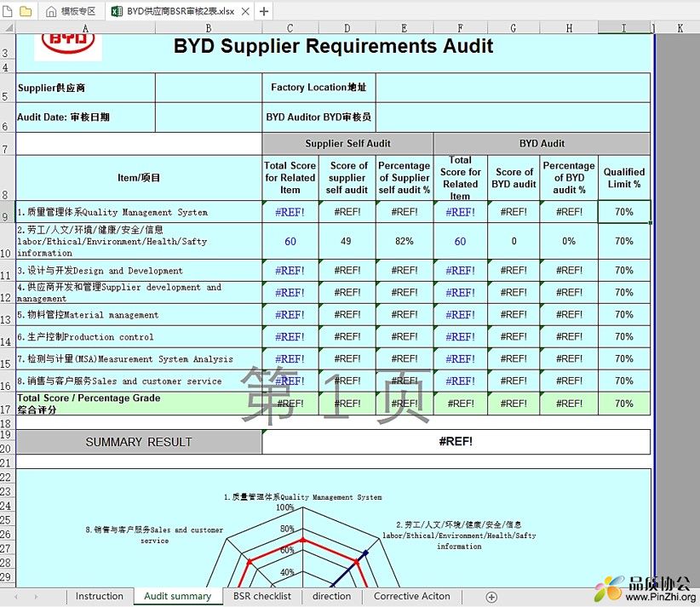
Task: Click the Supplier供应商 value cell
Action: coord(209,88)
